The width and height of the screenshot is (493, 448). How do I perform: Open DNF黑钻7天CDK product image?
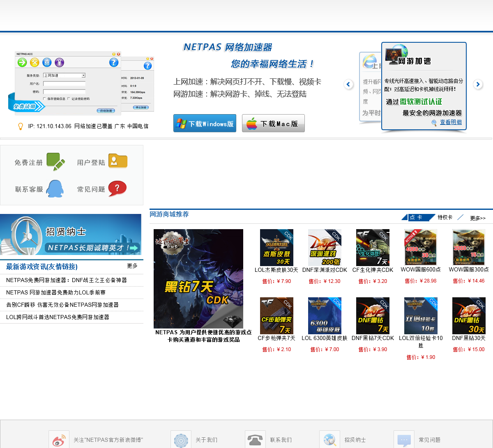point(373,316)
